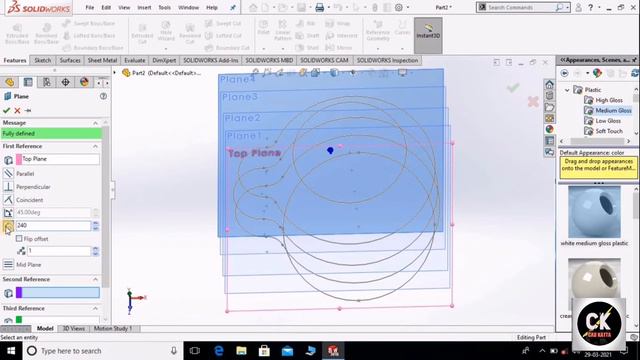This screenshot has height=360, width=640.
Task: Open the File Explorer folder task pane tab
Action: click(549, 107)
